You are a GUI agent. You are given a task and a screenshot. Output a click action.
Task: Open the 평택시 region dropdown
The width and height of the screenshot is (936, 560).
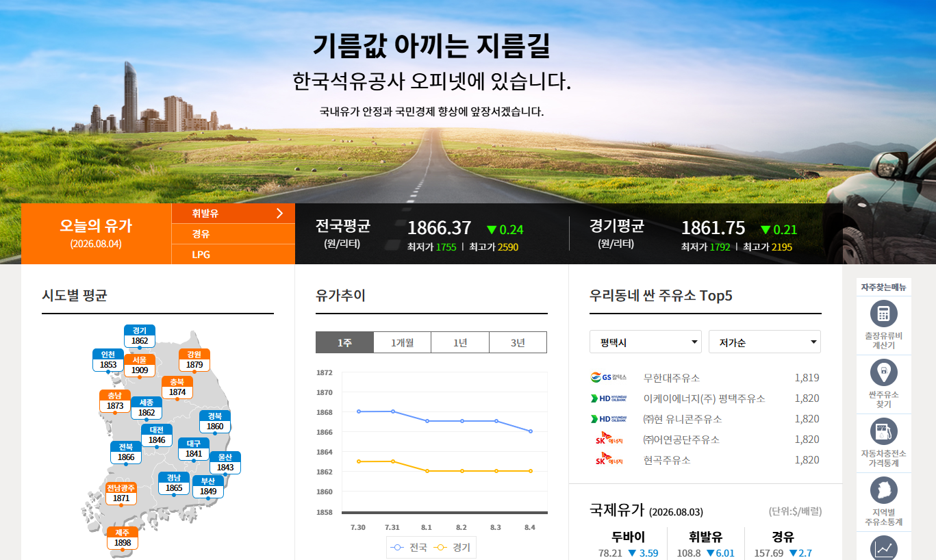(x=646, y=342)
